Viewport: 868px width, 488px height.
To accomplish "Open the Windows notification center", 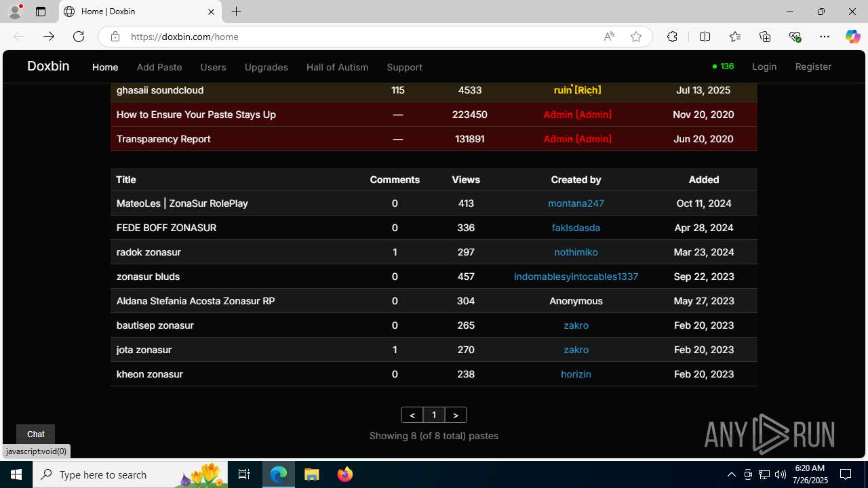I will point(846,474).
